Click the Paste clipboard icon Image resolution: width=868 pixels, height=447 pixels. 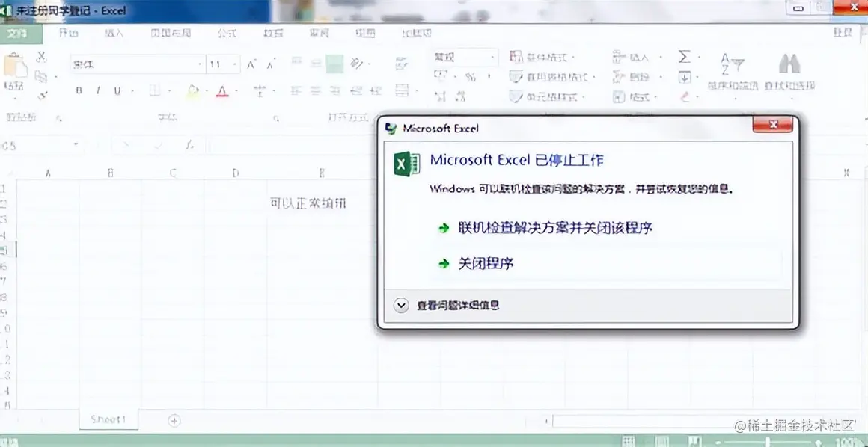(x=14, y=67)
